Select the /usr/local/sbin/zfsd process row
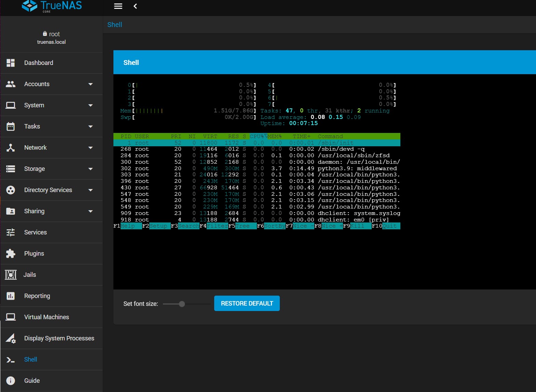The width and height of the screenshot is (536, 392). [257, 156]
